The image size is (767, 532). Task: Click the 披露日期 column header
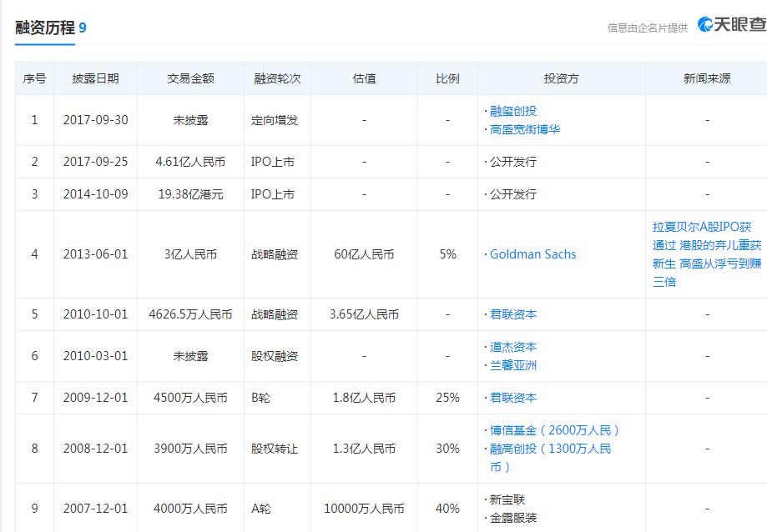coord(98,78)
